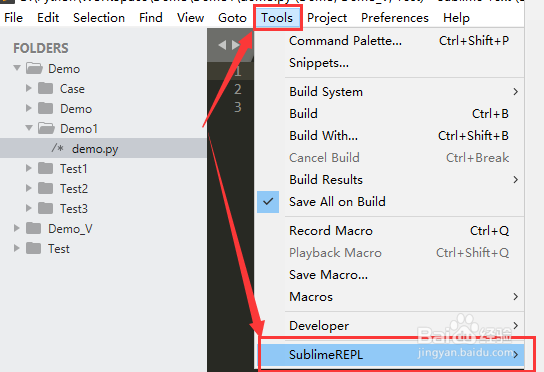
Task: Click the tab navigate-right arrow icon
Action: point(236,45)
